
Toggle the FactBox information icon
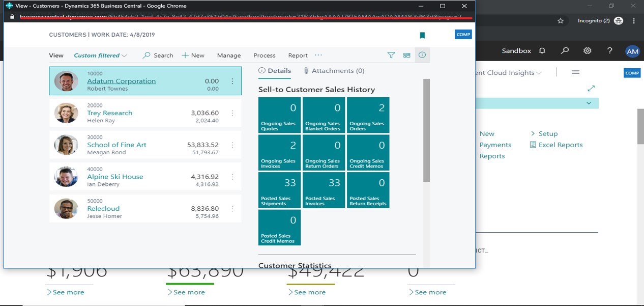coord(422,55)
